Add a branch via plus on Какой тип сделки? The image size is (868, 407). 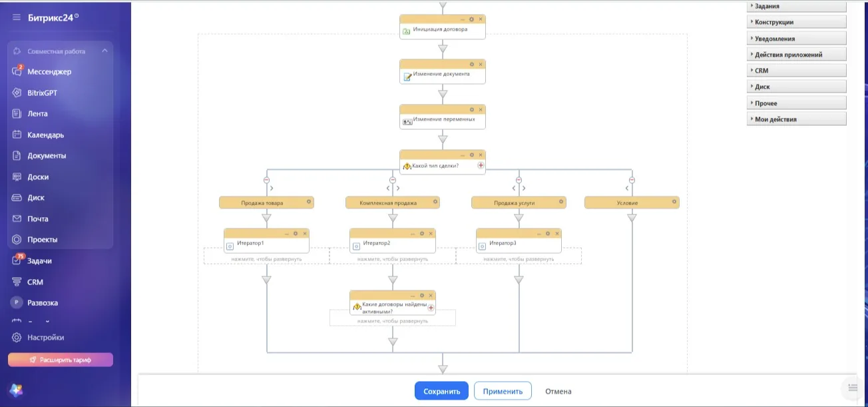481,165
